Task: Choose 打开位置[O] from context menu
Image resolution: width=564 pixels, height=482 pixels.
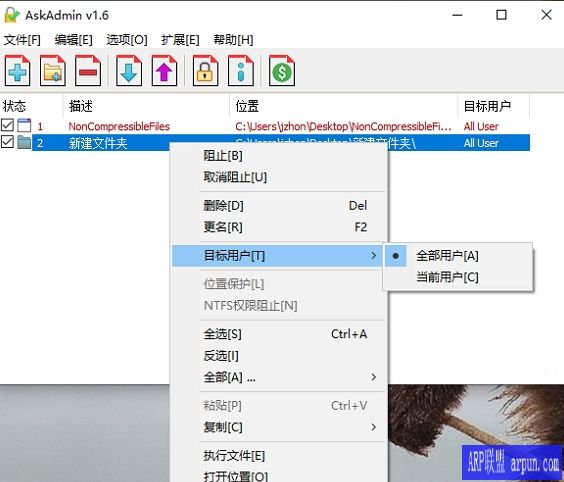Action: 277,476
